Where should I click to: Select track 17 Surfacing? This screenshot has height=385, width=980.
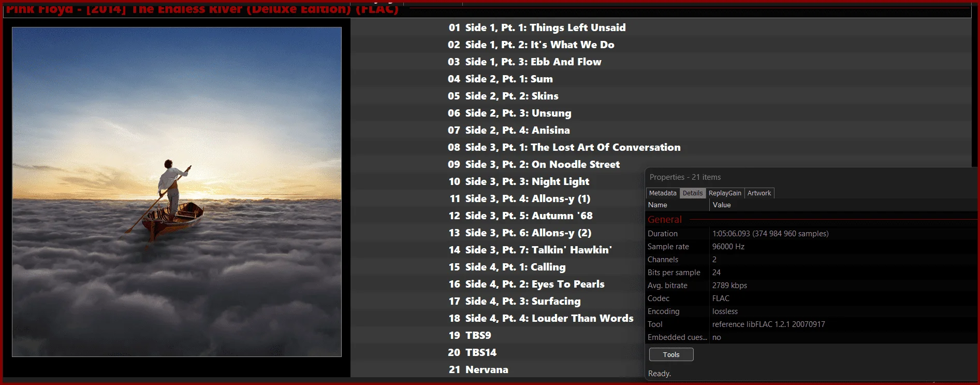[x=515, y=301]
